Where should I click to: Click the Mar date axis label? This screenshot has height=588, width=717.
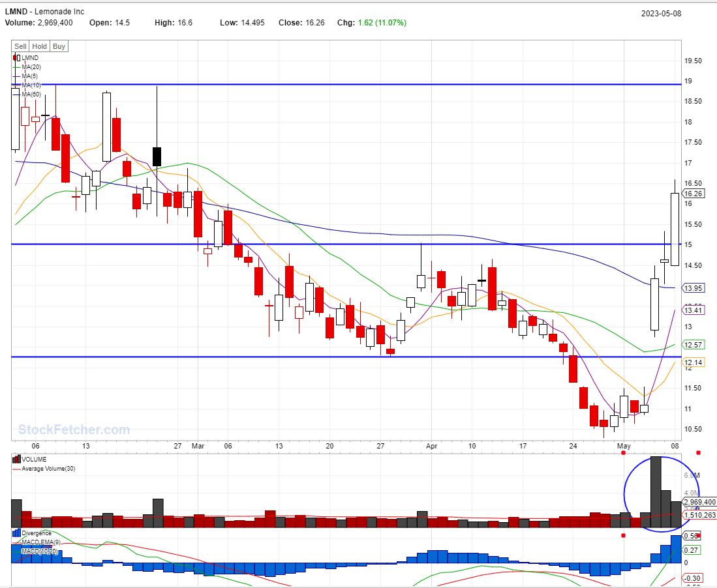coord(198,446)
